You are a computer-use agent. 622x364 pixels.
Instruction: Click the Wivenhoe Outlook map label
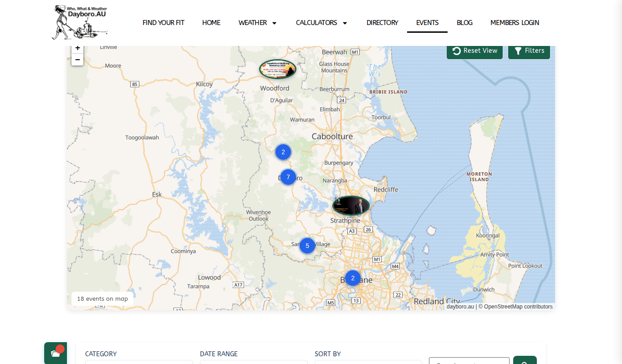pos(259,216)
